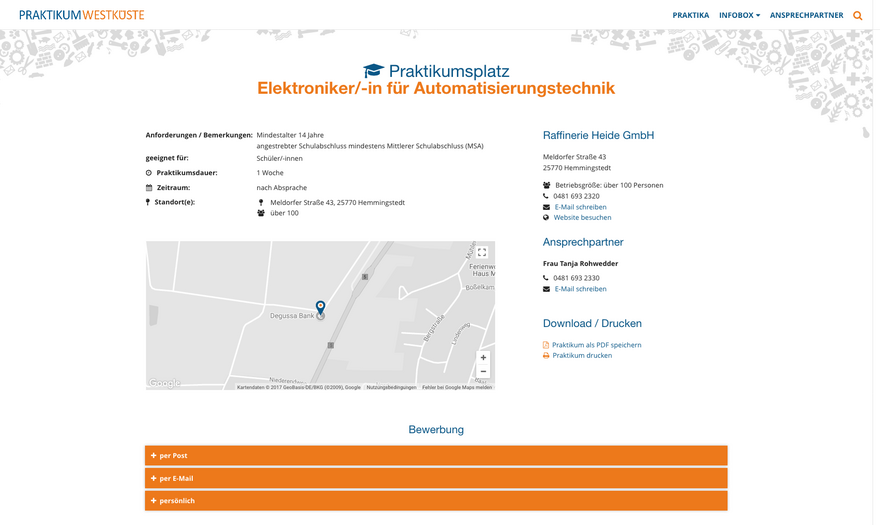Zoom out on the map

483,371
